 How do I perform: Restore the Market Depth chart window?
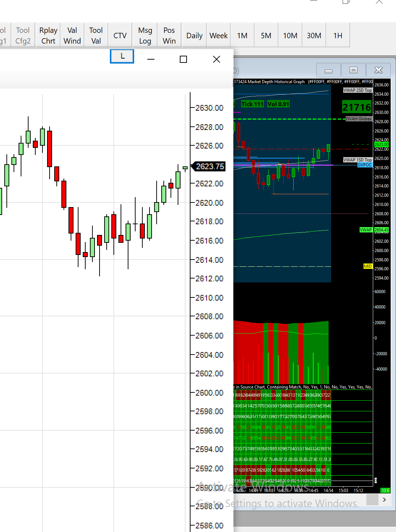(x=354, y=70)
